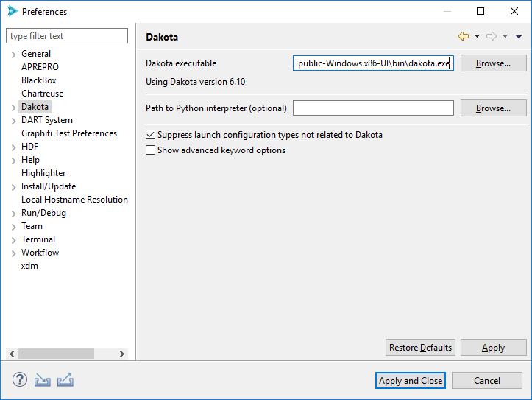532x400 pixels.
Task: Click the import preferences icon
Action: [x=42, y=380]
